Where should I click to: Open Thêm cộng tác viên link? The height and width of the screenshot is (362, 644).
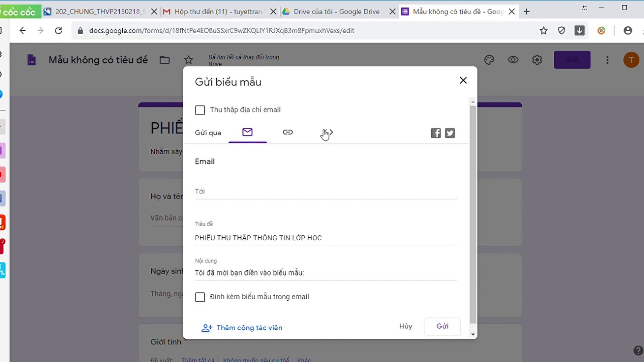click(242, 328)
